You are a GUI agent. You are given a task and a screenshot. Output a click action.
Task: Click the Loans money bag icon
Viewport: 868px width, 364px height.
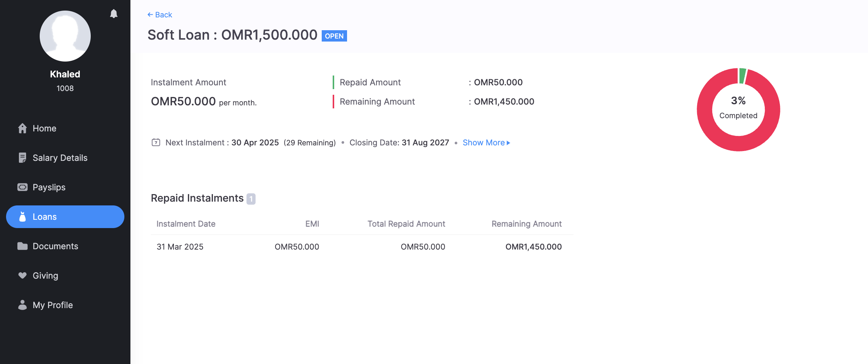[x=23, y=217]
